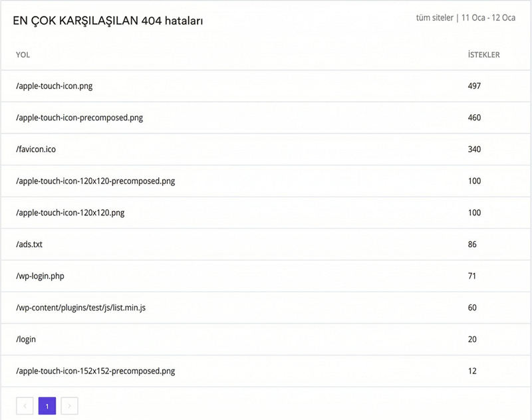Image resolution: width=532 pixels, height=420 pixels.
Task: Click the previous page chevron icon
Action: 25,405
